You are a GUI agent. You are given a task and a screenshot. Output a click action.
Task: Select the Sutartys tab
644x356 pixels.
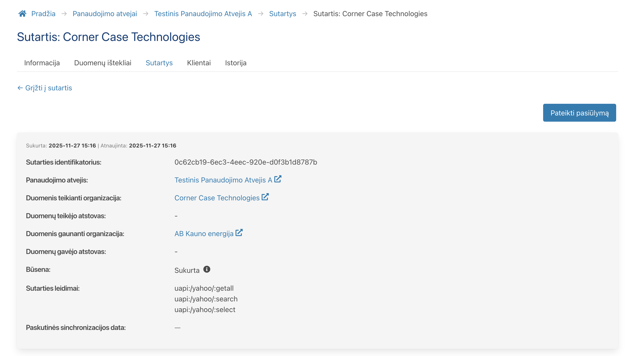[x=159, y=63]
